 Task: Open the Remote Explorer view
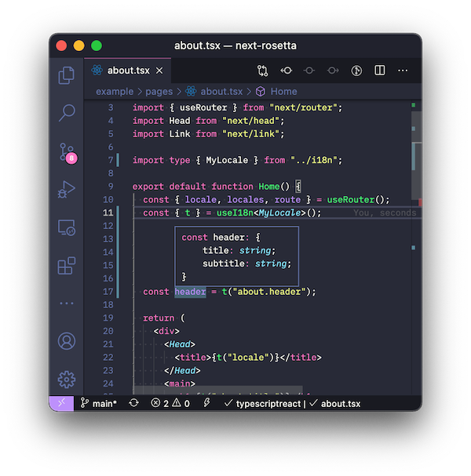tap(66, 227)
